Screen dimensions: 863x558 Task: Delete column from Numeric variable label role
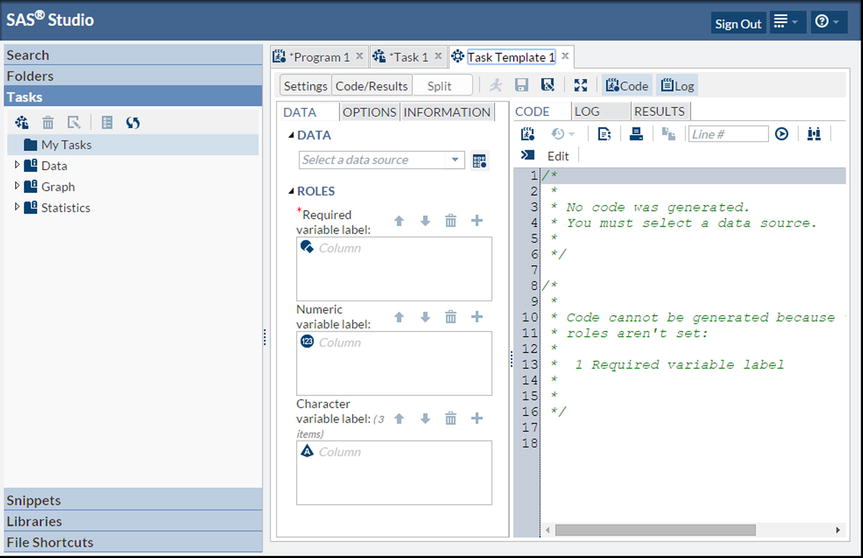[451, 316]
